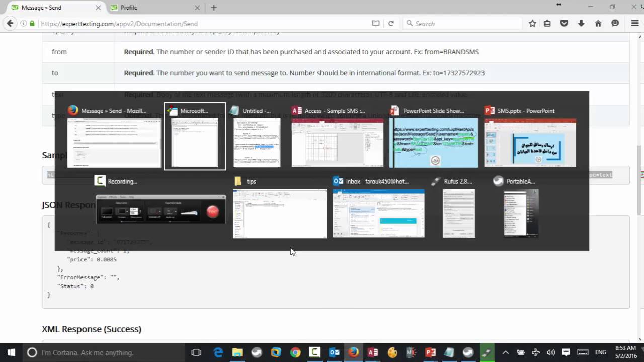Screen dimensions: 644x362
Task: Select the highlighted Microsoft... window thumbnail
Action: (x=195, y=136)
